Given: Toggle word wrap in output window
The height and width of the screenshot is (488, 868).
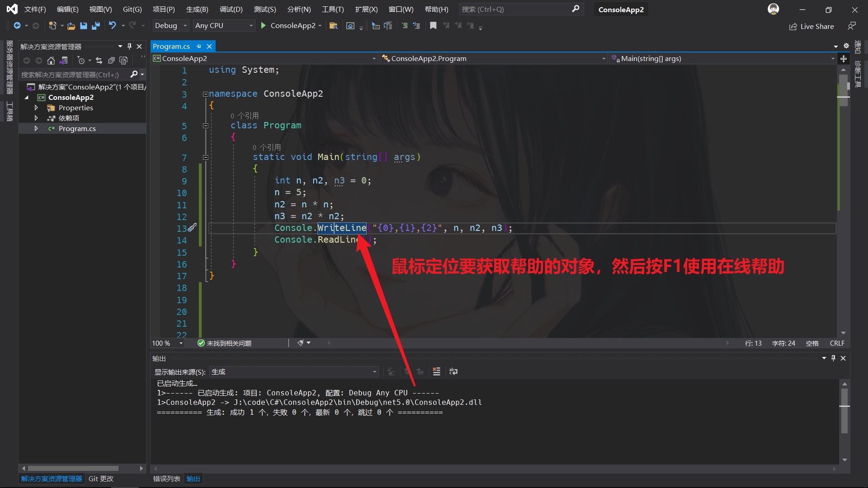Looking at the screenshot, I should [x=453, y=371].
